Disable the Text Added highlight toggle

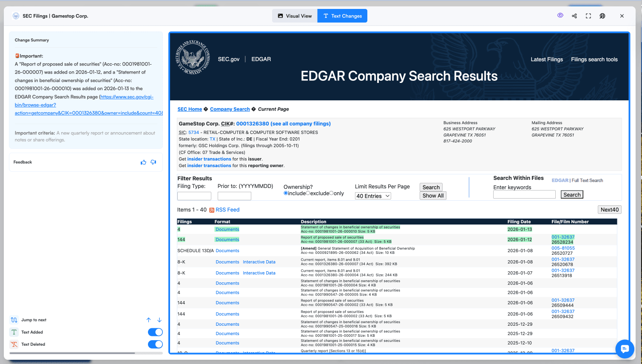(x=155, y=332)
